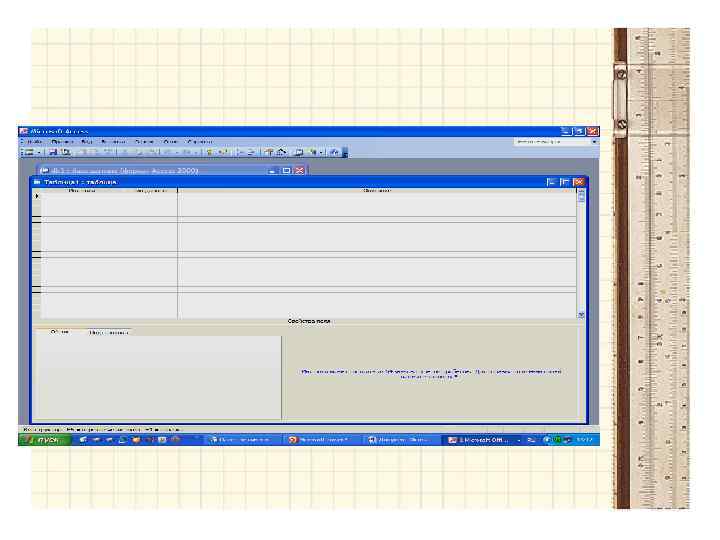Click the Build toolbar icon

pos(281,152)
